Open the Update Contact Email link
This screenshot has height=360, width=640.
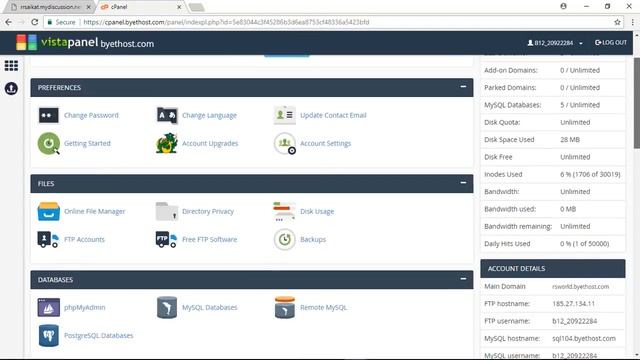pos(333,116)
